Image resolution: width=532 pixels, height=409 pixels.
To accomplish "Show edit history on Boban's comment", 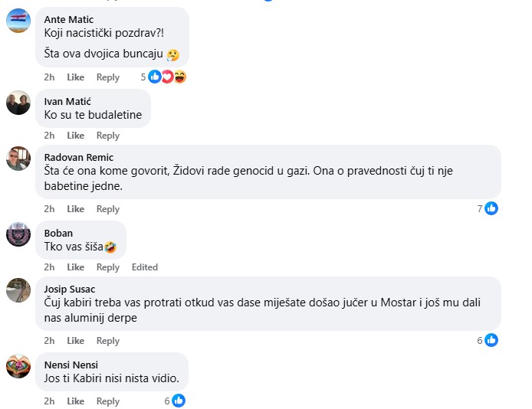I will point(144,267).
